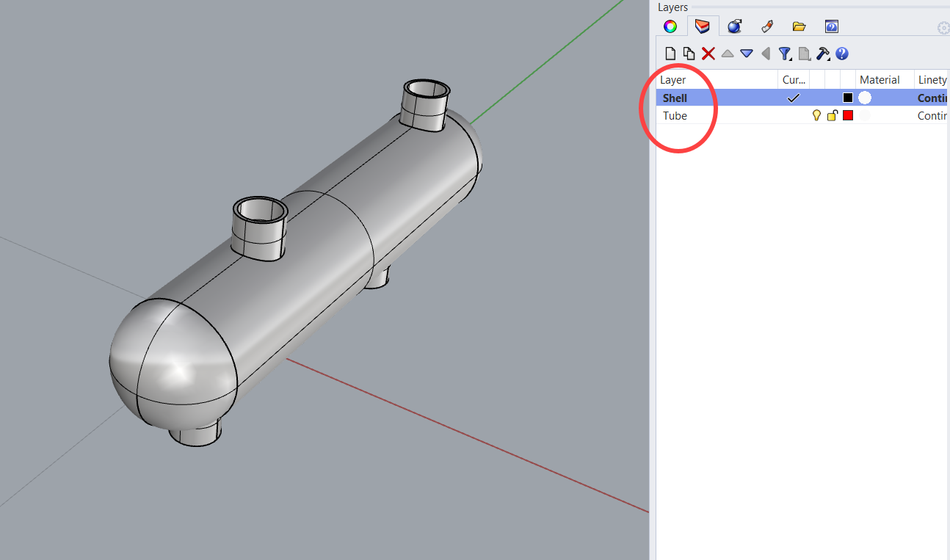Open the panel options gear menu

943,28
